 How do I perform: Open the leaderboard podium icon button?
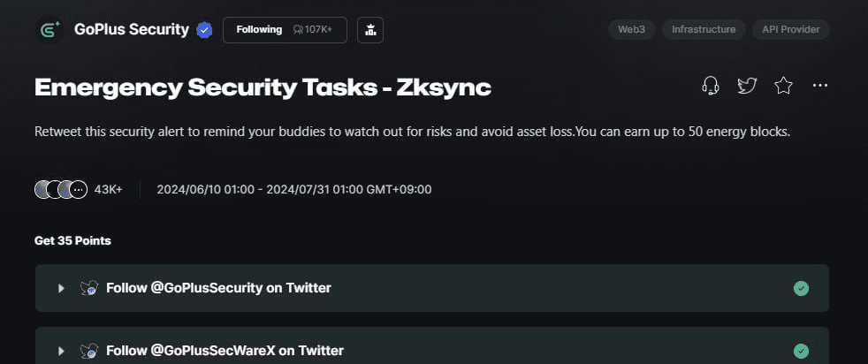369,30
